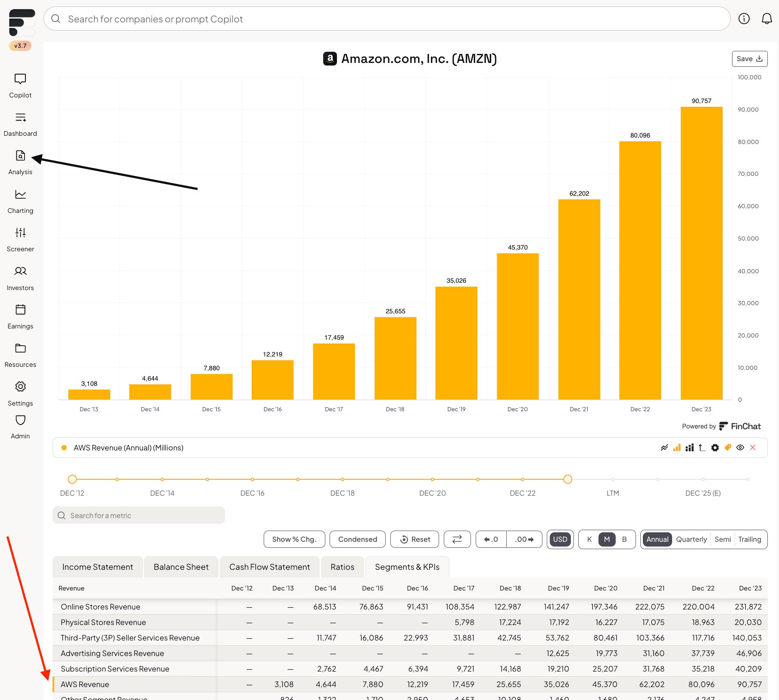Open the Investors sidebar item
This screenshot has height=700, width=779.
pos(20,278)
